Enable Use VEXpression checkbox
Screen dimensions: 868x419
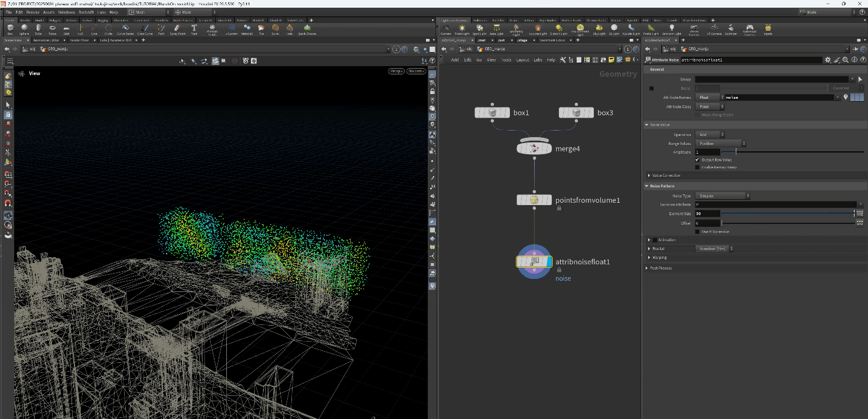pyautogui.click(x=698, y=232)
